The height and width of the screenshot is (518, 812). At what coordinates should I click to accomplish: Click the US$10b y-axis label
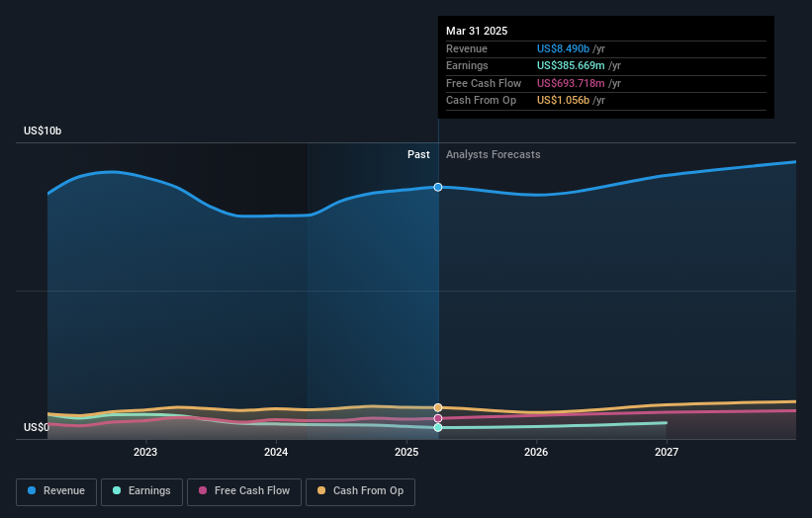coord(43,130)
